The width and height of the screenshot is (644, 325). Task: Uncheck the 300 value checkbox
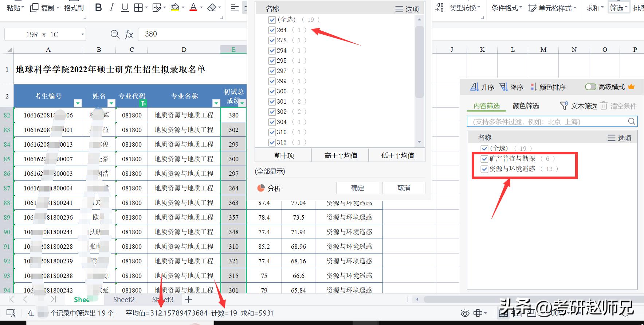click(272, 91)
